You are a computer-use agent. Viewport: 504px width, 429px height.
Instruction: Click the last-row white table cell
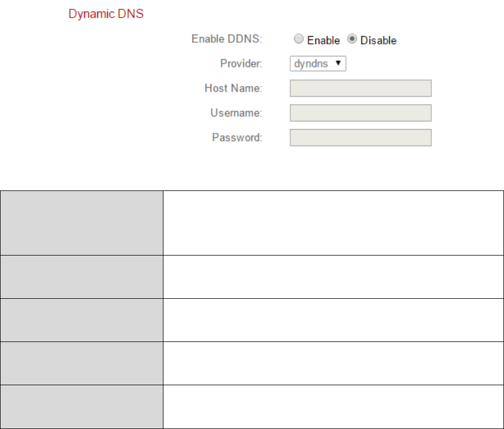click(333, 406)
